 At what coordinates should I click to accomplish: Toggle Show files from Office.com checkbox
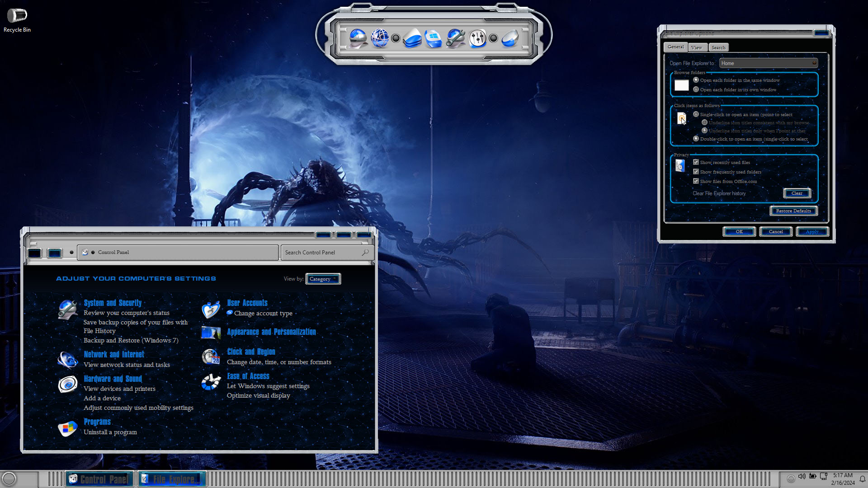(696, 181)
